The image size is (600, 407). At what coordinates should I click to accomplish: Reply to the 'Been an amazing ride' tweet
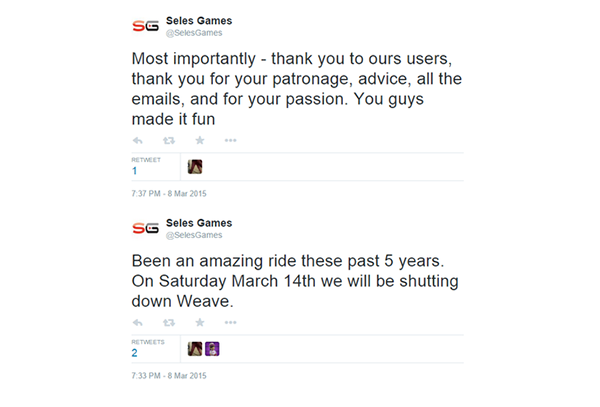137,323
